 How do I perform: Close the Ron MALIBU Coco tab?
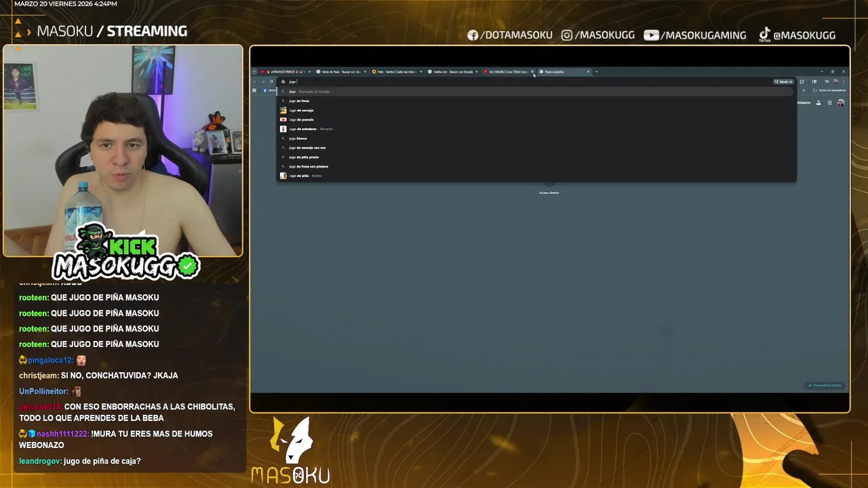coord(532,71)
